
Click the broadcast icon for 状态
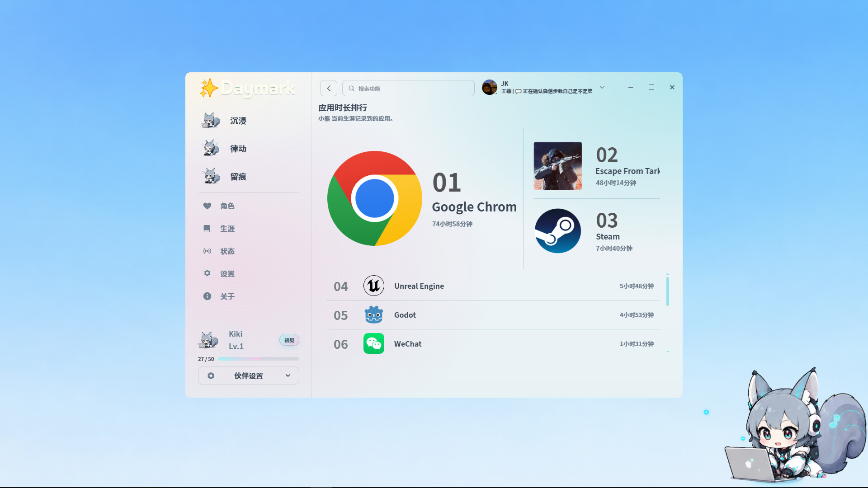click(x=207, y=251)
